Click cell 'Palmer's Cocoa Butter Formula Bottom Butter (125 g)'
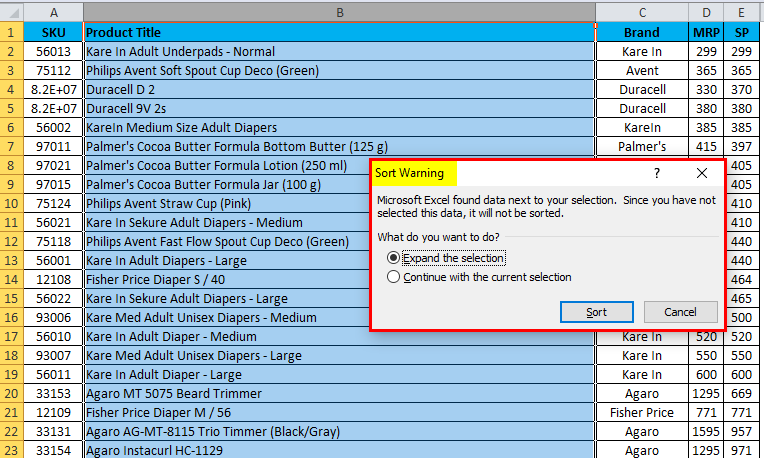The height and width of the screenshot is (458, 764). (x=340, y=146)
